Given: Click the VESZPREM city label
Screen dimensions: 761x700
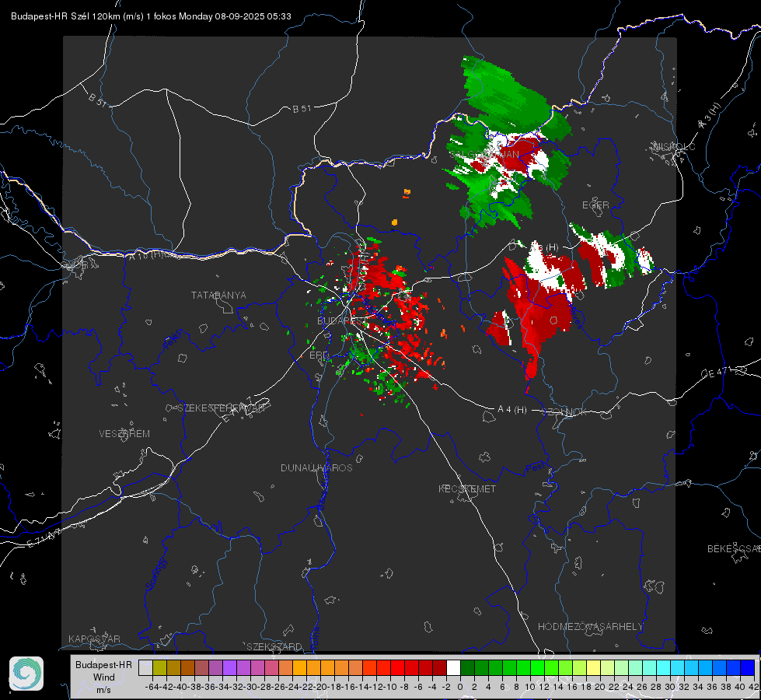Looking at the screenshot, I should click(x=124, y=434).
